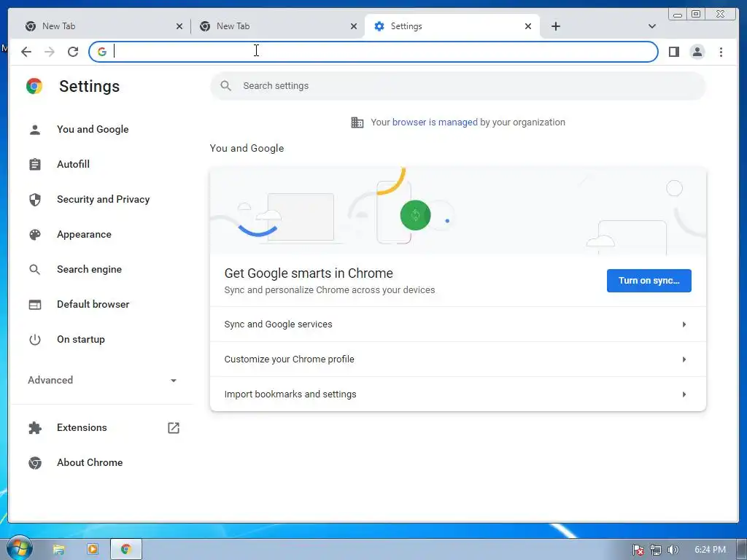The width and height of the screenshot is (747, 560).
Task: Click the Autofill clipboard icon
Action: point(35,164)
